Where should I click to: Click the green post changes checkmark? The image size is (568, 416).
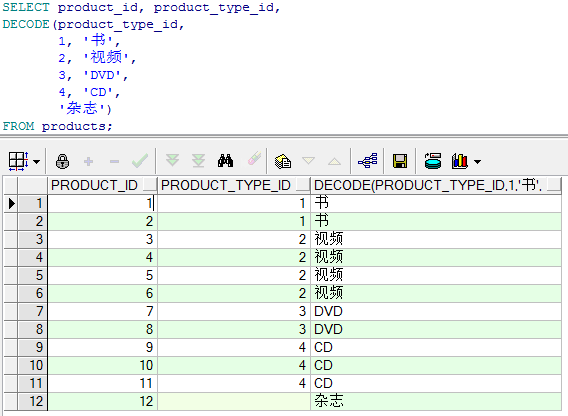coord(140,161)
